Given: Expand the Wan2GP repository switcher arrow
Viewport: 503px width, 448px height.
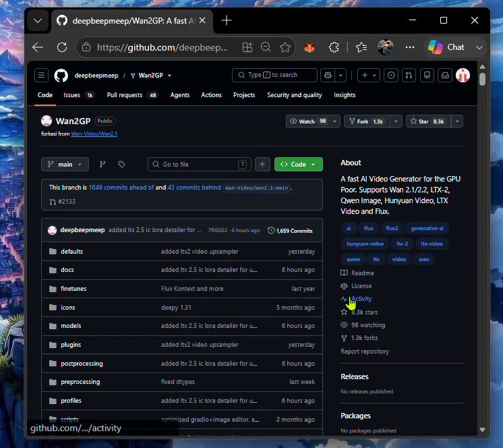Looking at the screenshot, I should [x=169, y=76].
